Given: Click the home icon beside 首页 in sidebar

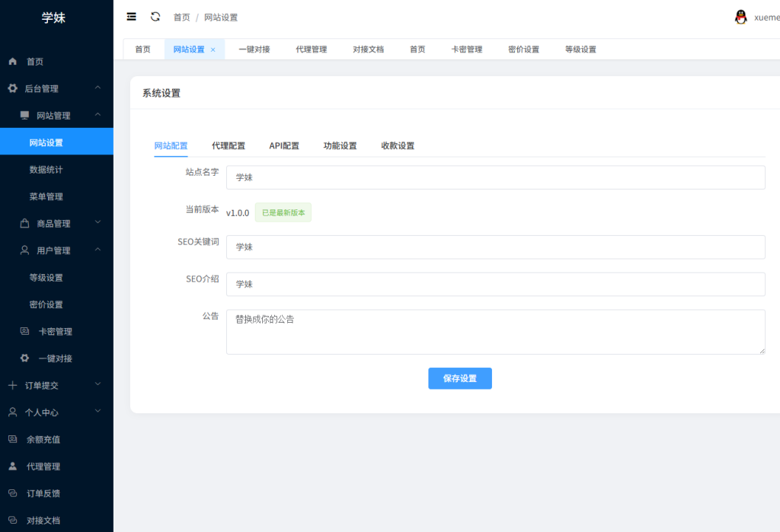Looking at the screenshot, I should coord(12,62).
